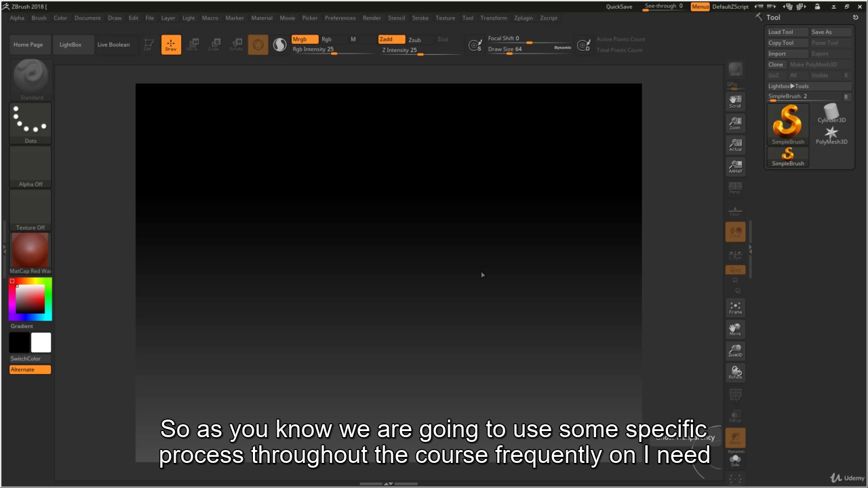Select the Rotate transform icon in top shelf
Viewport: 868px width, 488px height.
[x=236, y=45]
